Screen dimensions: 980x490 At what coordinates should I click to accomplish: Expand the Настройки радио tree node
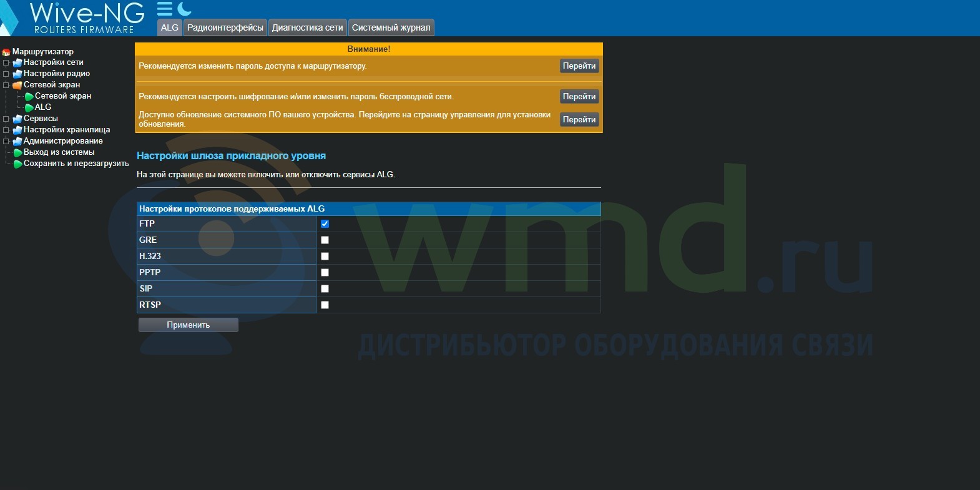tap(6, 74)
